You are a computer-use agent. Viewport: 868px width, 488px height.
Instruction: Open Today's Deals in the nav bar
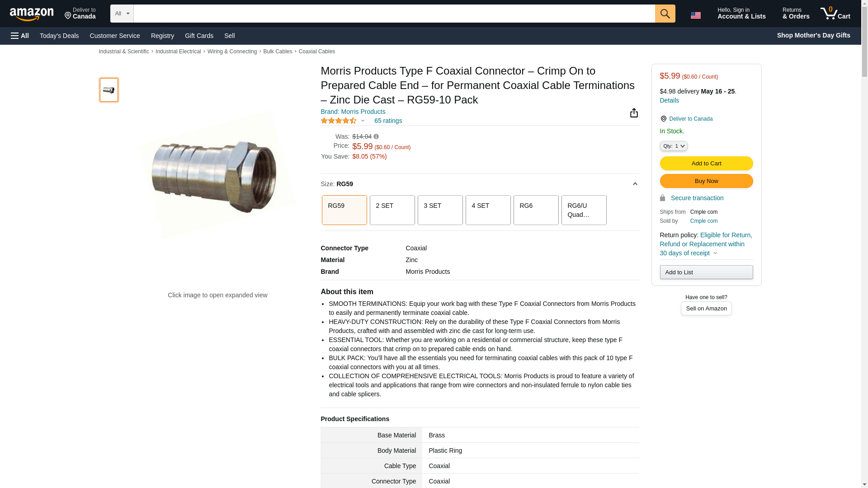tap(59, 36)
